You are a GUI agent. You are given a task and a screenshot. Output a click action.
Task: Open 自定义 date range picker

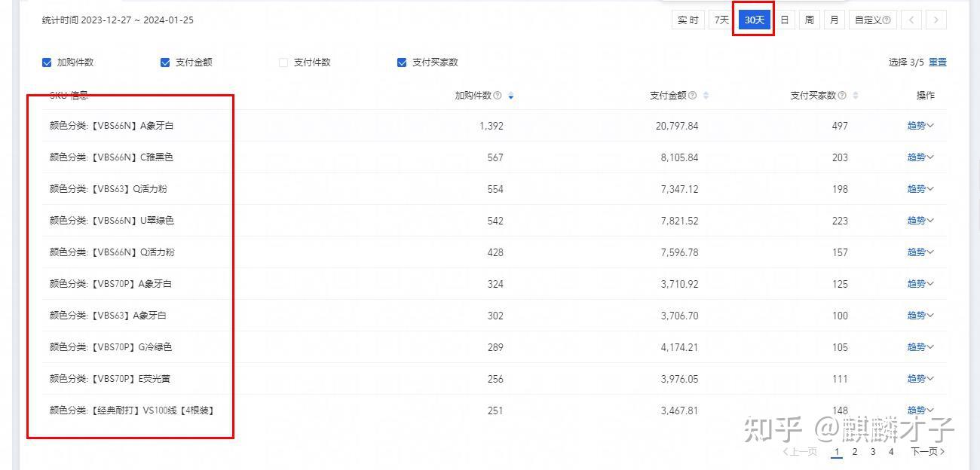tap(872, 20)
